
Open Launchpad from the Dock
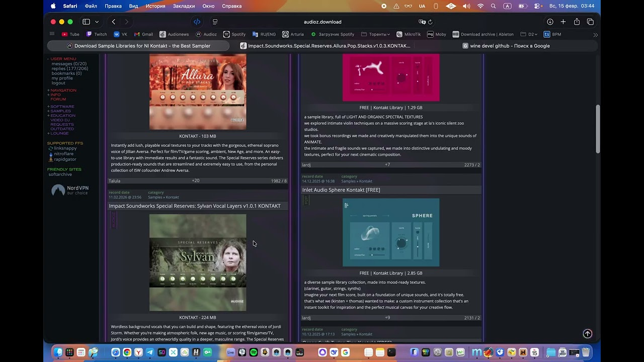70,352
